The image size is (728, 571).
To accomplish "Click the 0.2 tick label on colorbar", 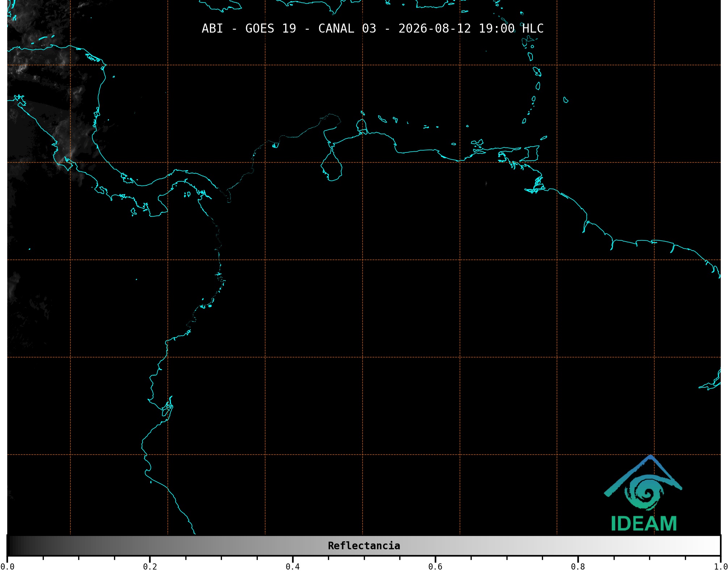I will point(150,567).
